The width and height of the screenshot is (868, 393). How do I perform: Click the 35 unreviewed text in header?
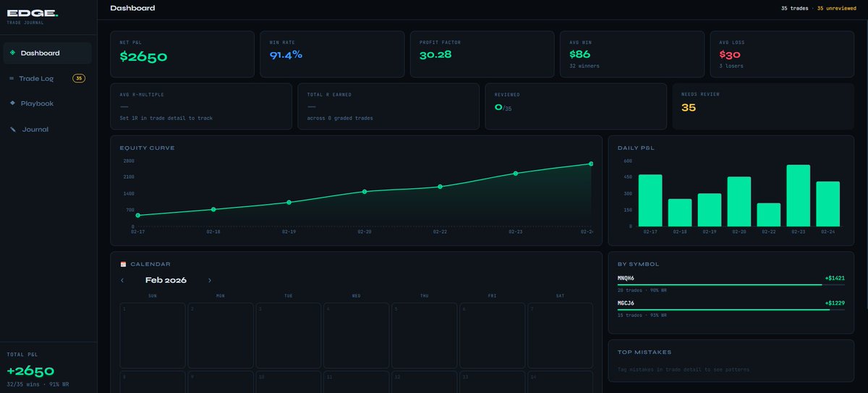point(837,9)
